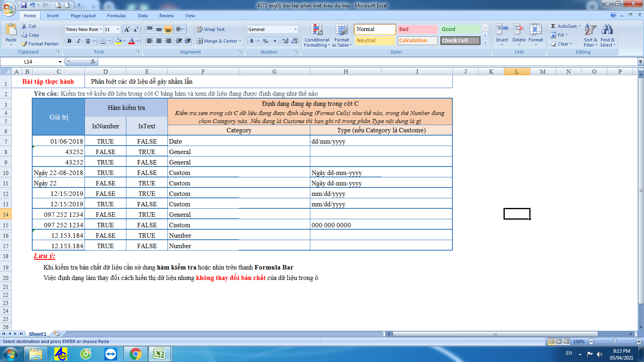The width and height of the screenshot is (644, 362).
Task: Click the Comma Style icon
Action: pos(275,41)
